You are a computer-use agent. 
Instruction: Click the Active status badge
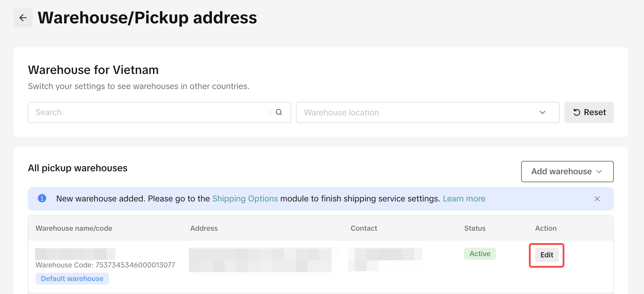pos(480,254)
